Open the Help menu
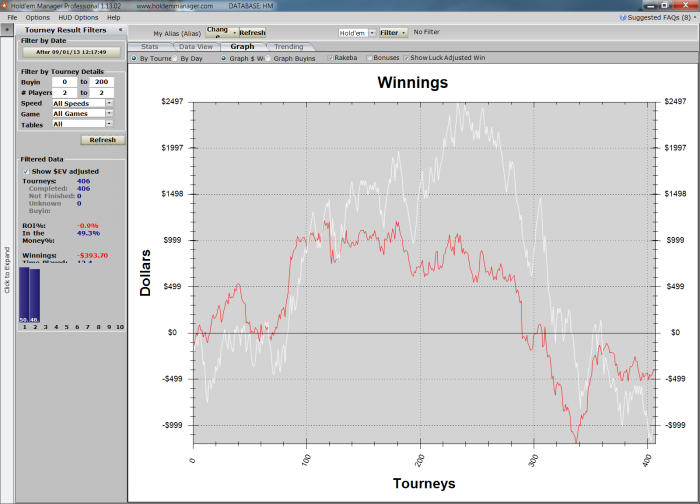The image size is (700, 504). [113, 17]
